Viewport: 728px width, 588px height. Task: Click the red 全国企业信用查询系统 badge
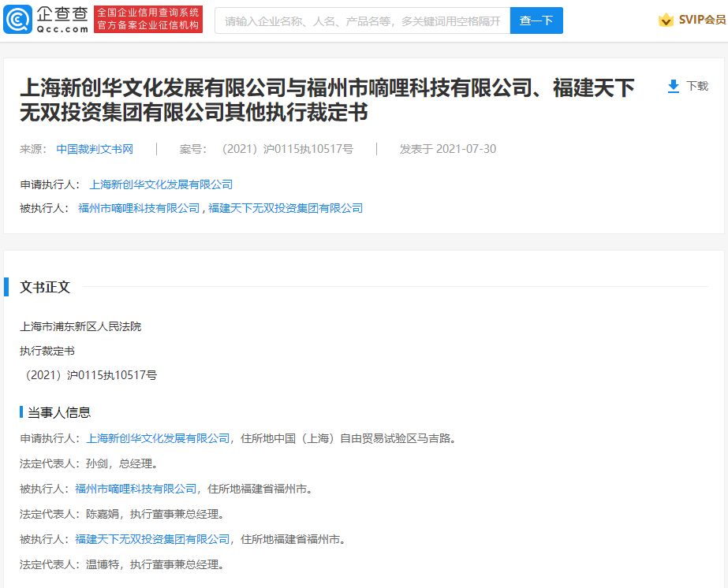pos(148,20)
